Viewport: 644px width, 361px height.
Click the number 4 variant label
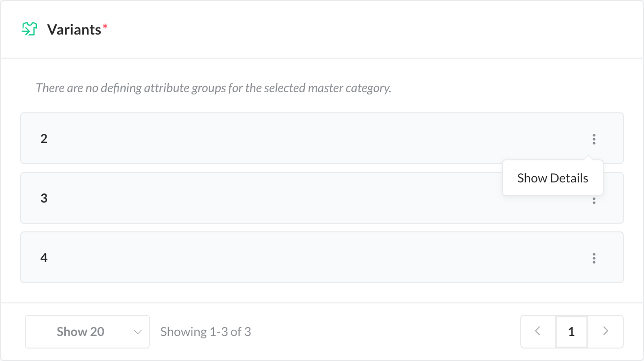point(44,258)
